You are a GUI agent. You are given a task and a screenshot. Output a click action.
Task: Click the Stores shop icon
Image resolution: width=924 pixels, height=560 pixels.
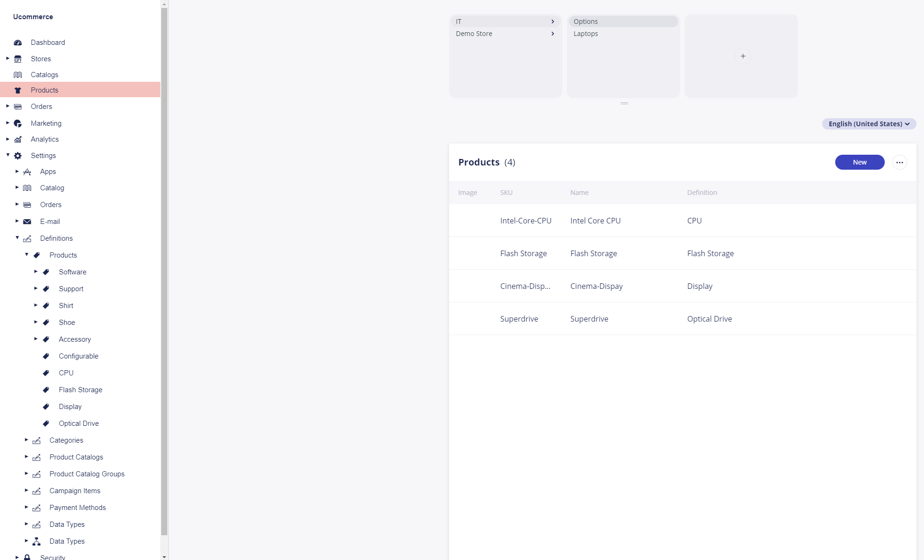[x=18, y=59]
